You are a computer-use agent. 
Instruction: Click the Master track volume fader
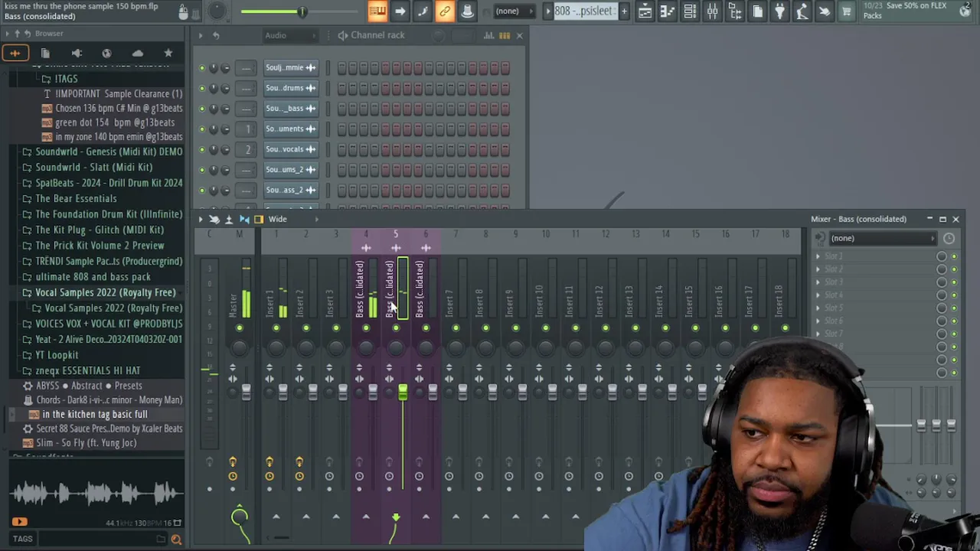click(x=246, y=393)
